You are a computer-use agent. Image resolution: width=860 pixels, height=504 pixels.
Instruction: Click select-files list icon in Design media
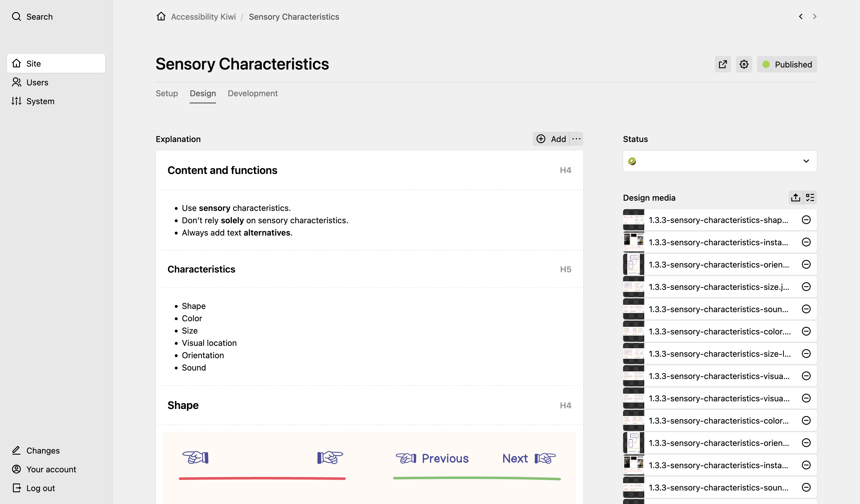click(x=810, y=197)
